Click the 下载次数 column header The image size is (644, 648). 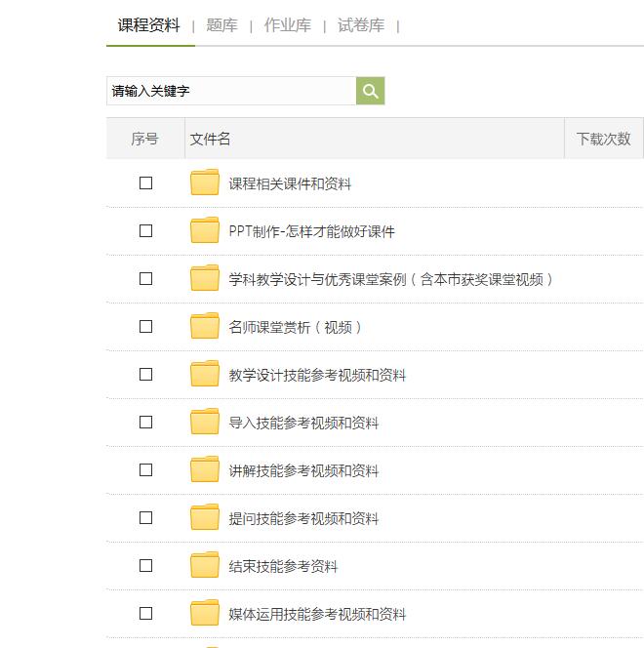(603, 139)
